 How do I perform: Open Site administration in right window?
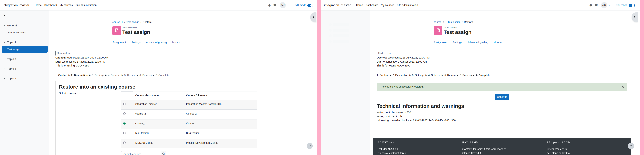tap(407, 5)
